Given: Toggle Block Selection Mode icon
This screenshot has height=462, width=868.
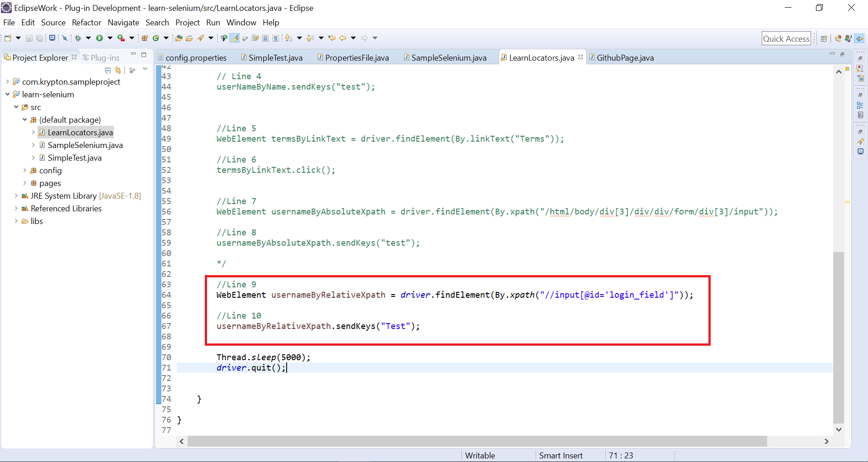Looking at the screenshot, I should pos(265,38).
